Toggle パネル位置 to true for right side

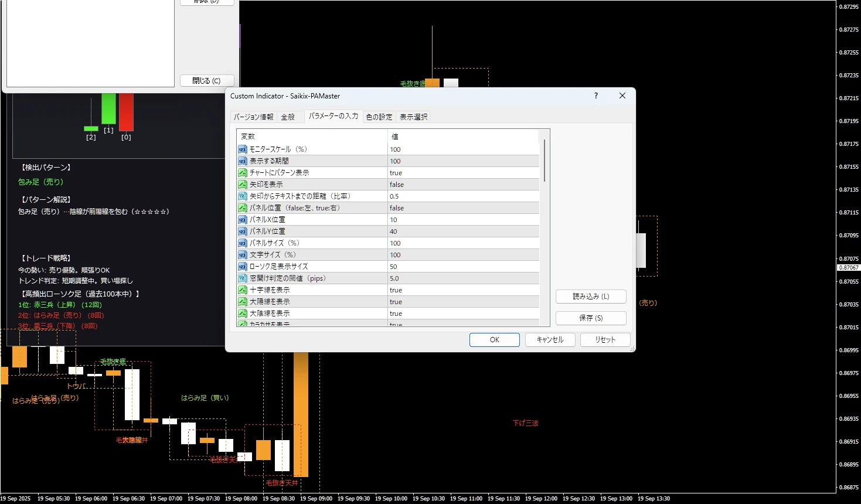[463, 207]
